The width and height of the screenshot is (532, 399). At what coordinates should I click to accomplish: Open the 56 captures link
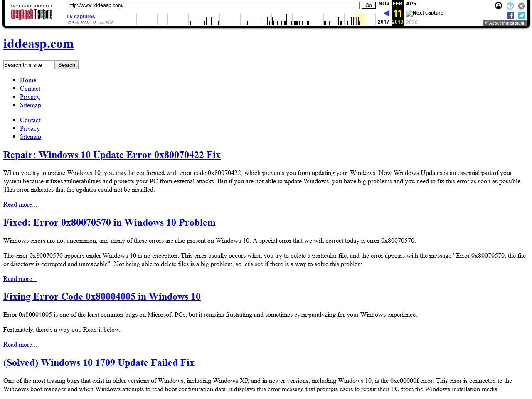coord(81,17)
